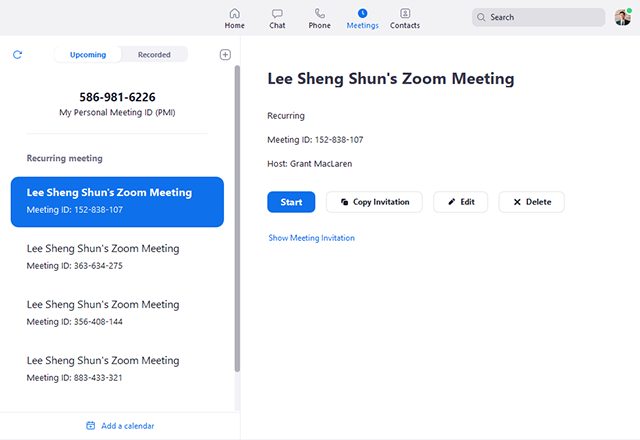Select the Meetings clock icon

(x=362, y=14)
